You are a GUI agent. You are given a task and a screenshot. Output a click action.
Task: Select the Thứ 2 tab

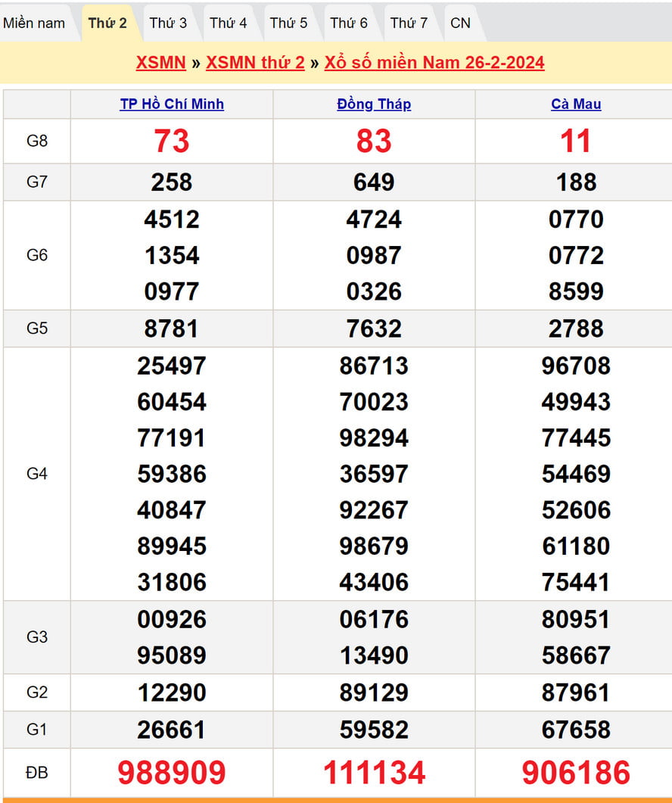(x=107, y=23)
